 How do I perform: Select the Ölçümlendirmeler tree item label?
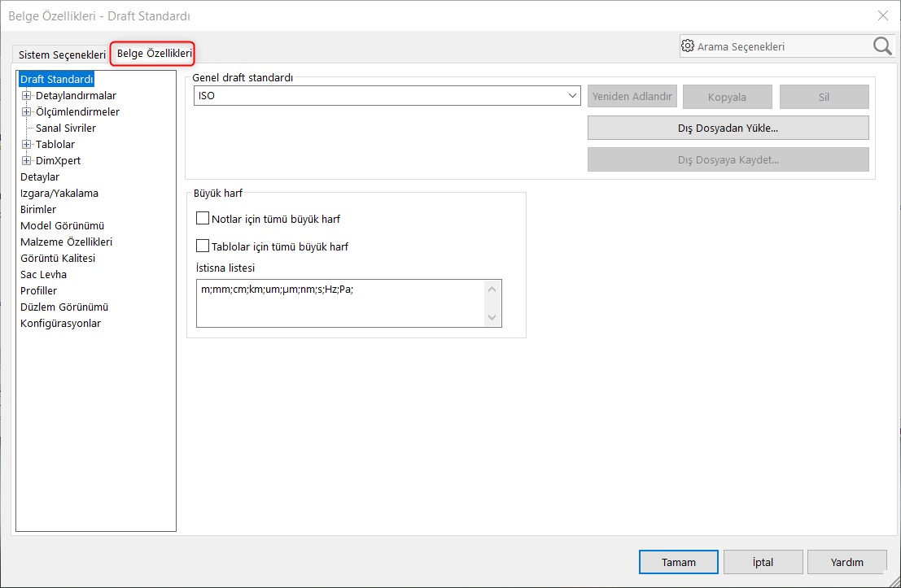point(77,111)
